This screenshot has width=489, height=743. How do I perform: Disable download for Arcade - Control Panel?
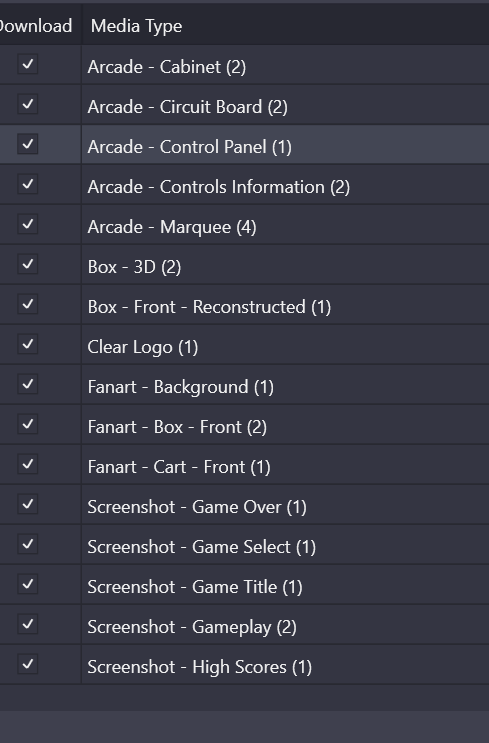point(28,144)
